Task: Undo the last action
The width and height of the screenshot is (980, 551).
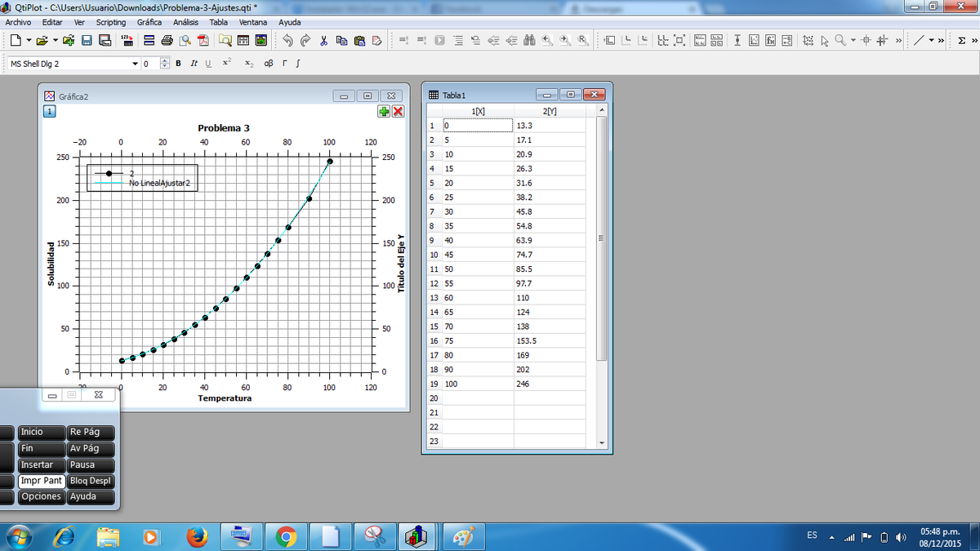Action: coord(288,40)
